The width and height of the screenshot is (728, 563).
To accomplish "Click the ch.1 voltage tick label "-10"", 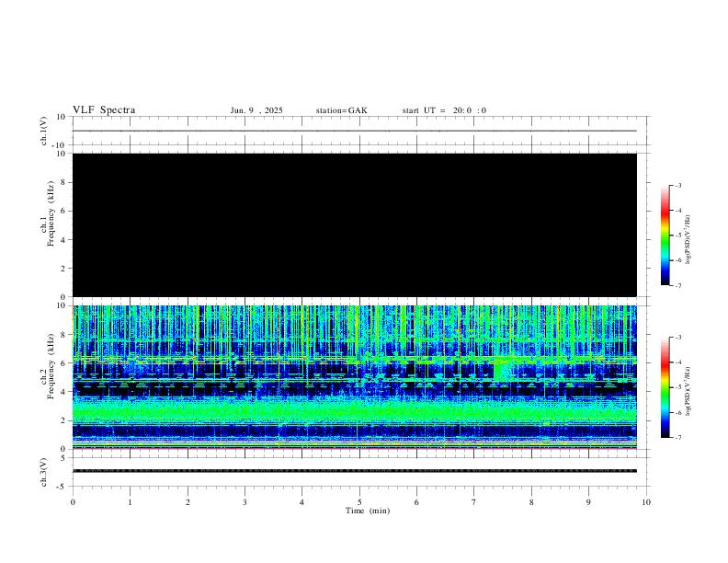I will 60,145.
